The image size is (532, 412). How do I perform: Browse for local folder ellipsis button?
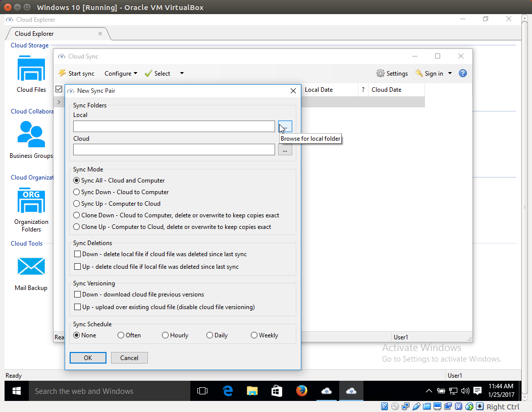285,127
